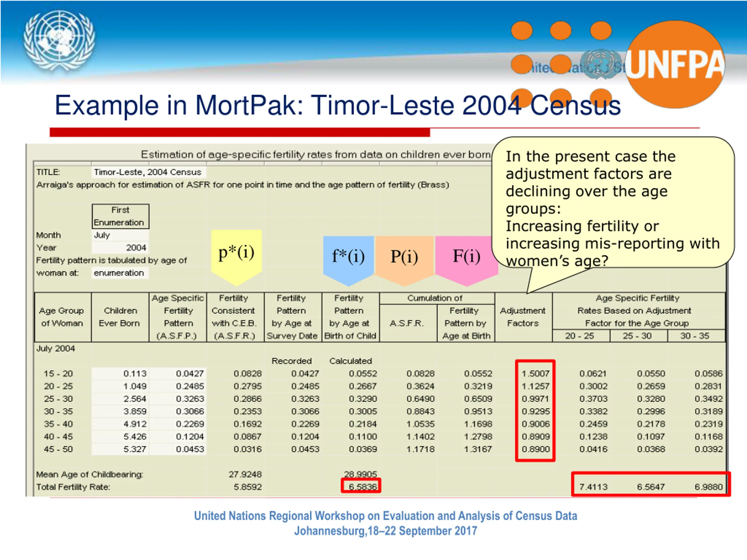The image size is (747, 560).
Task: Click the 'Mean Age of Childbearing:' label
Action: (x=90, y=475)
